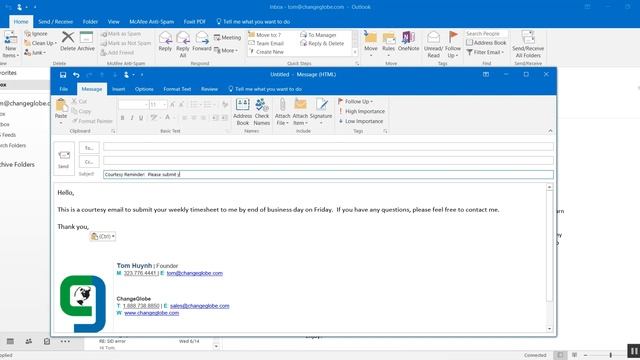640x360 pixels.
Task: Open the www.changeglobe.com website link
Action: click(x=151, y=313)
